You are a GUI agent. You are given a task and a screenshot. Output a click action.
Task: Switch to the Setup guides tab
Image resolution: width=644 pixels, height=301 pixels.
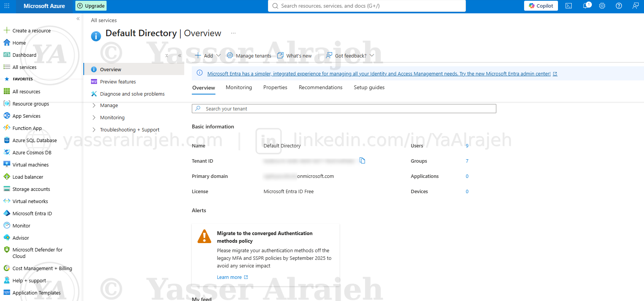[369, 87]
